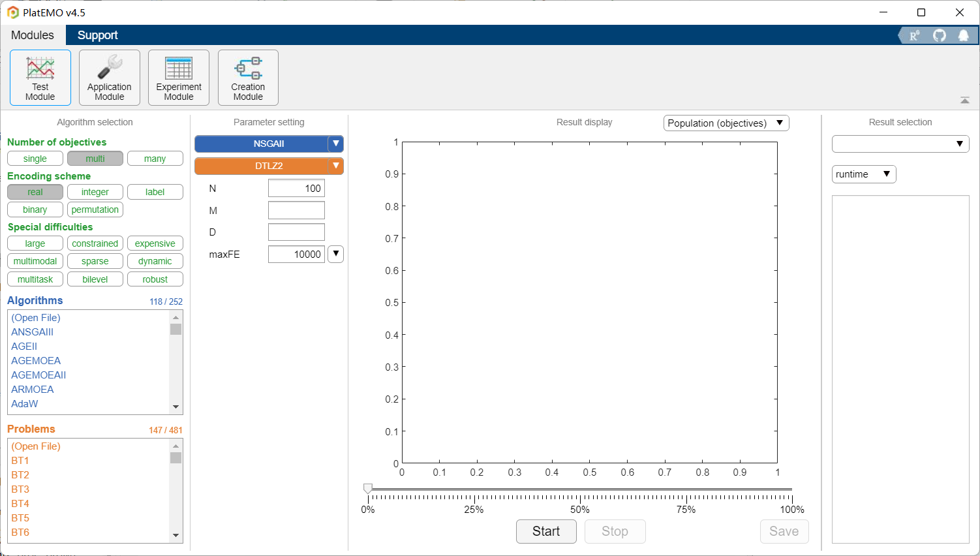Toggle the many objective filter
Viewport: 980px width, 556px height.
pyautogui.click(x=155, y=159)
